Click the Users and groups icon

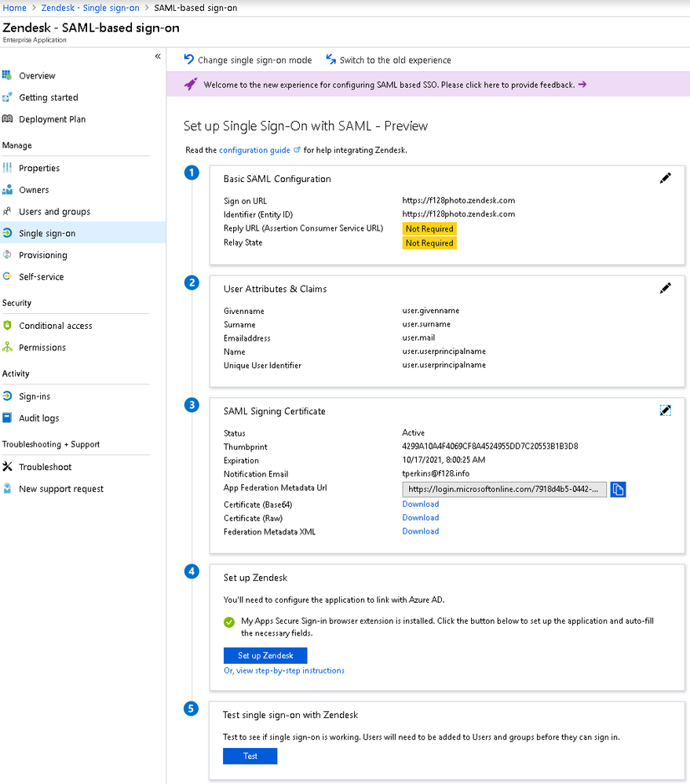7,211
